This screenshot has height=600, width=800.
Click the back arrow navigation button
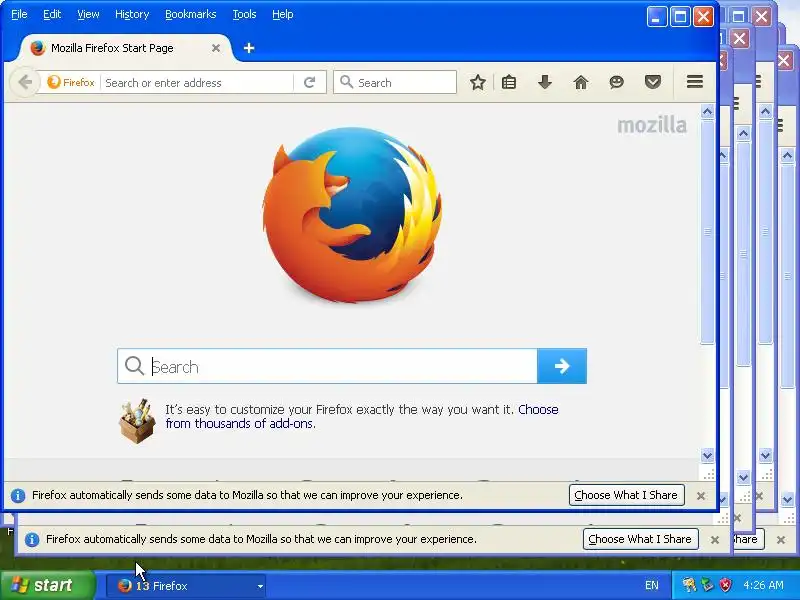tap(25, 82)
